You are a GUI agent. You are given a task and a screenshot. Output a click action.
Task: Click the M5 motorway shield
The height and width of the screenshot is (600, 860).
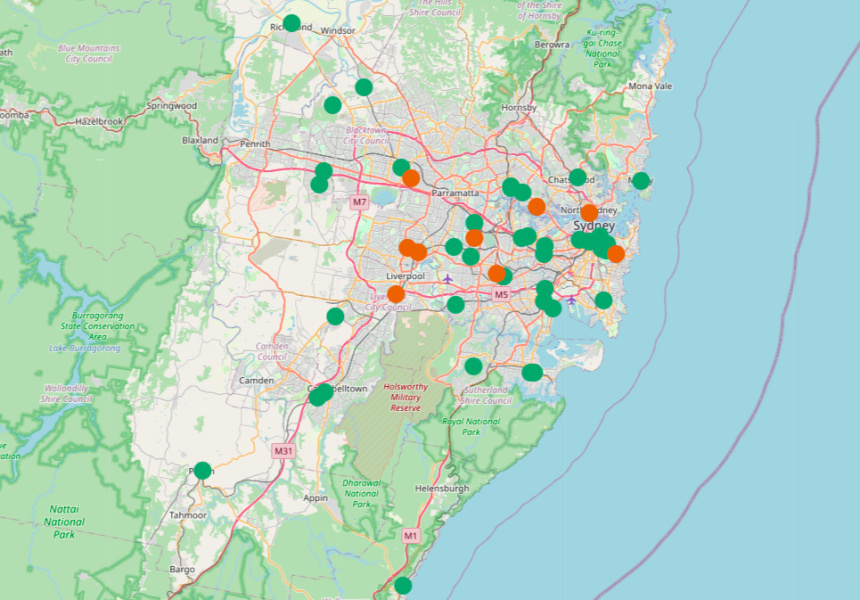501,294
